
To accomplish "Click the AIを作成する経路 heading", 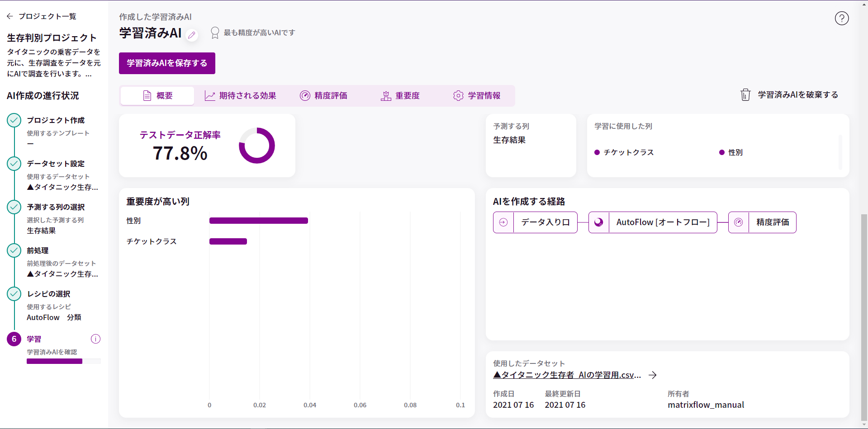I will (x=529, y=202).
